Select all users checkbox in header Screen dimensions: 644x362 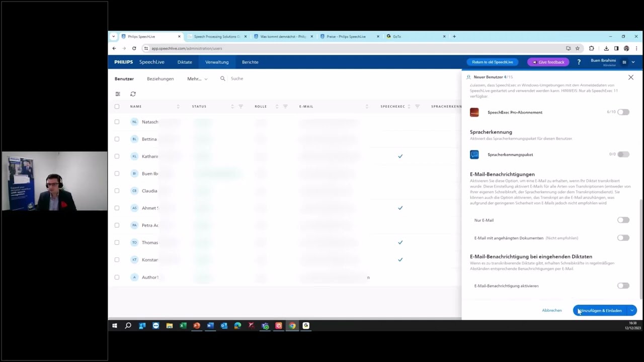117,107
